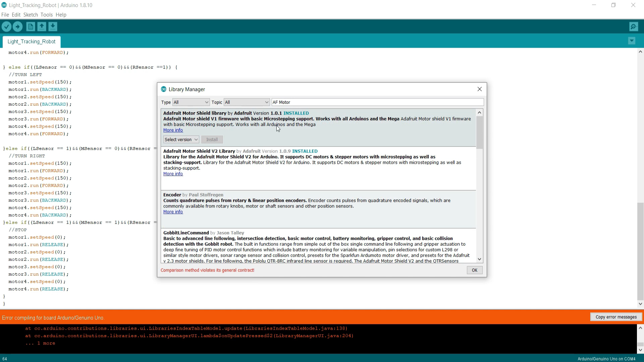Click the //STOP comment line

[x=18, y=230]
